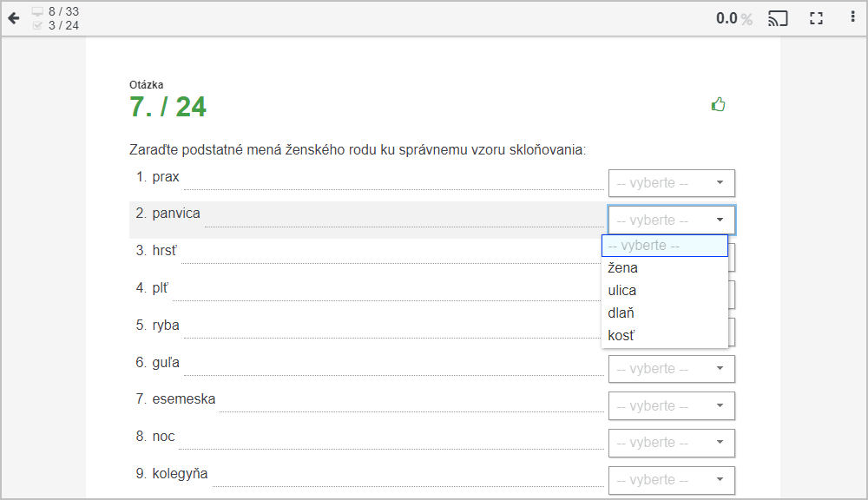This screenshot has height=500, width=868.
Task: Click the 0.0 % score indicator
Action: (x=734, y=19)
